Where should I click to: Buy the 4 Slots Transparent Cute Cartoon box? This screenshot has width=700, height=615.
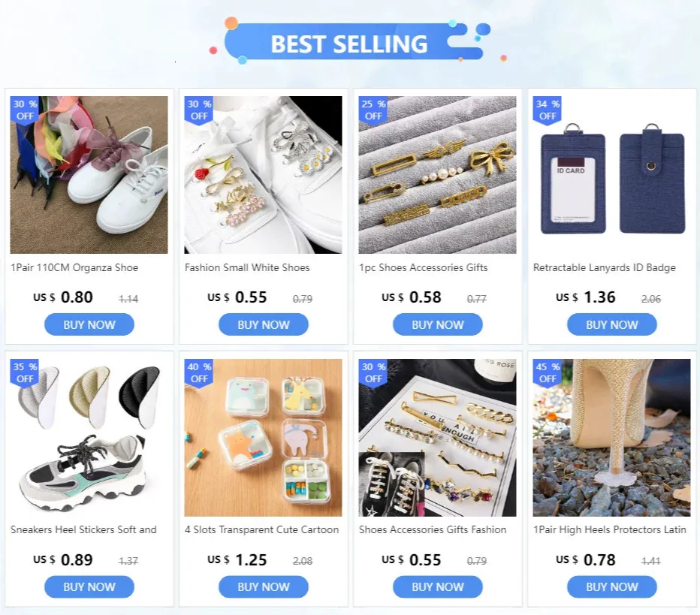(x=263, y=586)
